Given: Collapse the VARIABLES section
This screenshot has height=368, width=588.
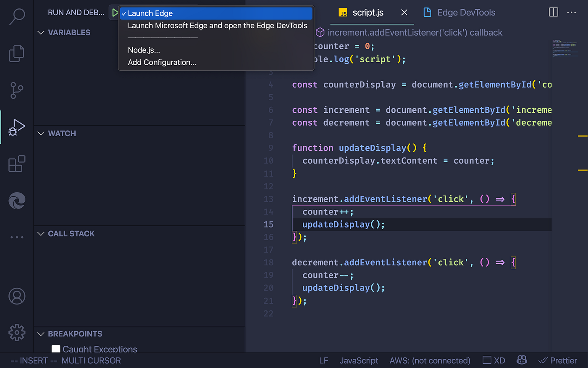Looking at the screenshot, I should point(41,32).
